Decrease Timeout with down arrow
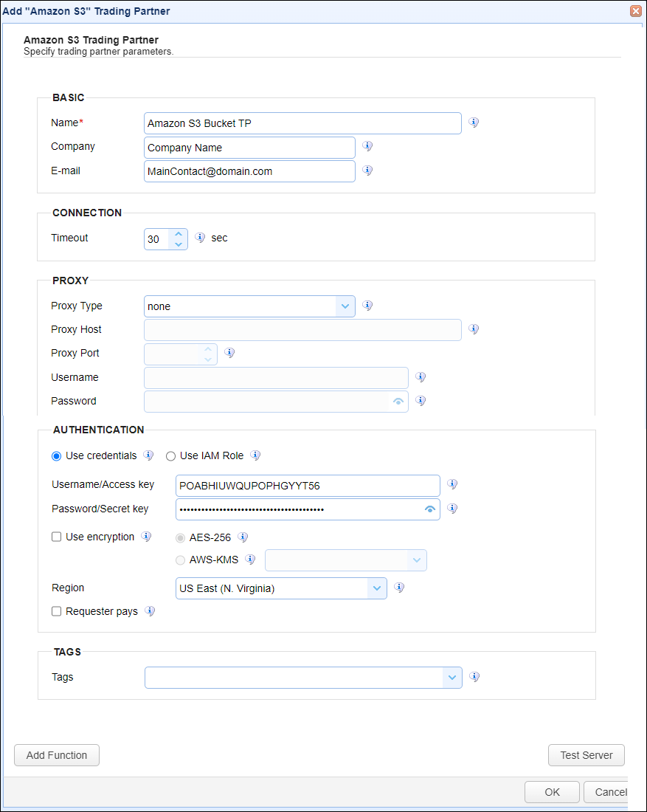This screenshot has width=647, height=812. tap(179, 244)
